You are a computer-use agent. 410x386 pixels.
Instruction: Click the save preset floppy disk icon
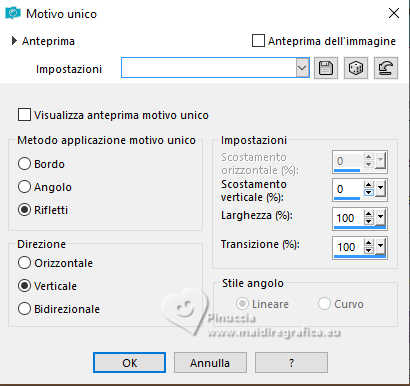(325, 68)
